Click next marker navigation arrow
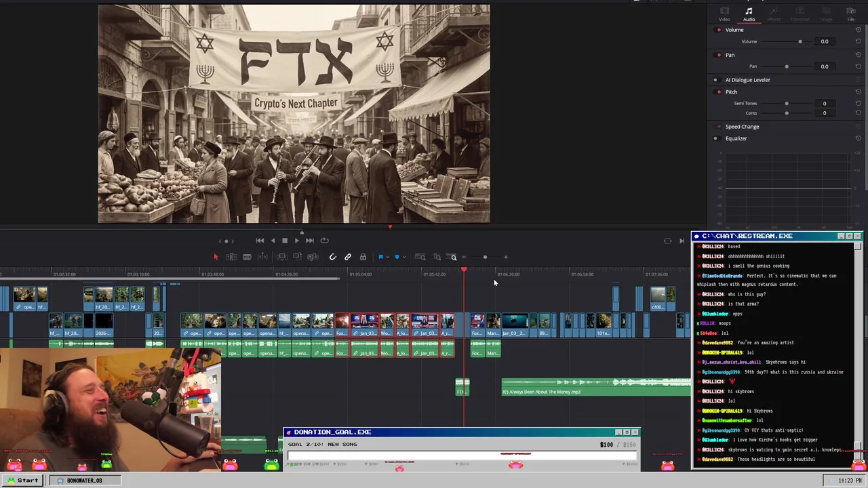Image resolution: width=868 pixels, height=488 pixels. [x=233, y=241]
